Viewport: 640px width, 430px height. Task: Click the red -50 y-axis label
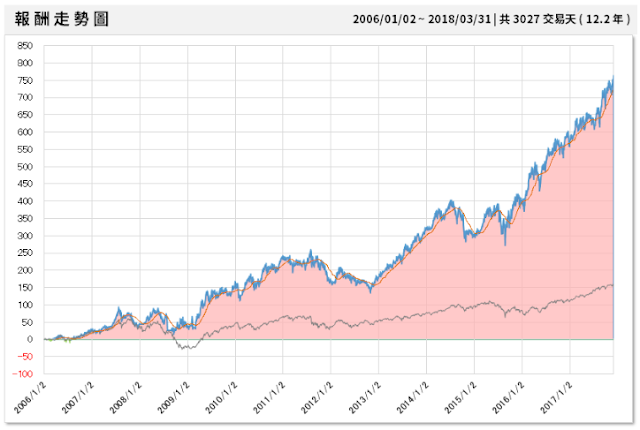point(24,357)
